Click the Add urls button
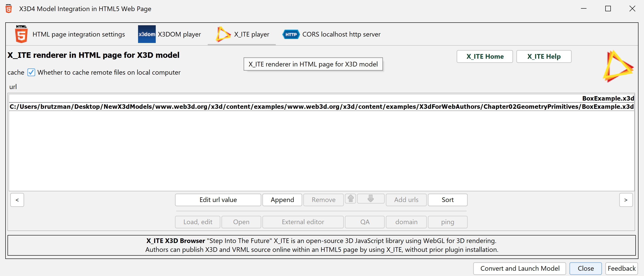 (x=406, y=200)
